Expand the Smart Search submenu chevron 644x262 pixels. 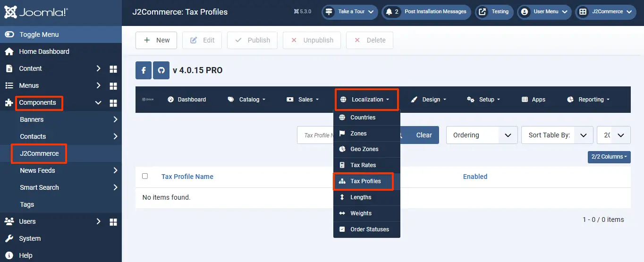tap(115, 187)
